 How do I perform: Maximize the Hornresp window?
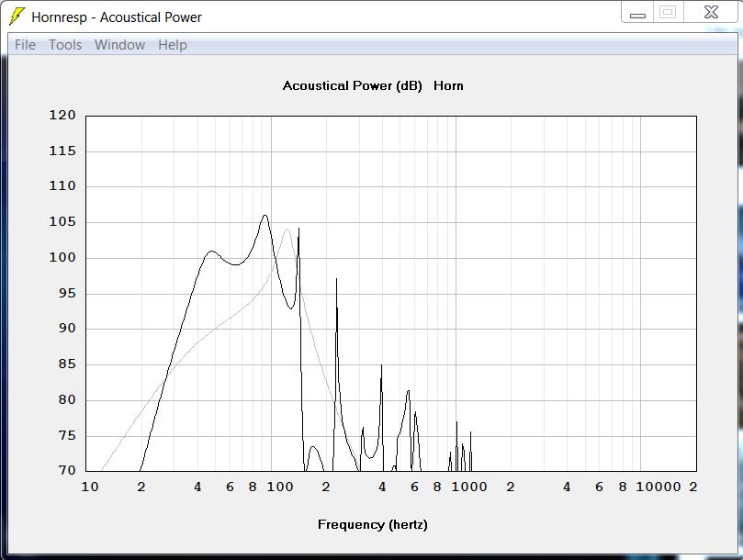668,12
